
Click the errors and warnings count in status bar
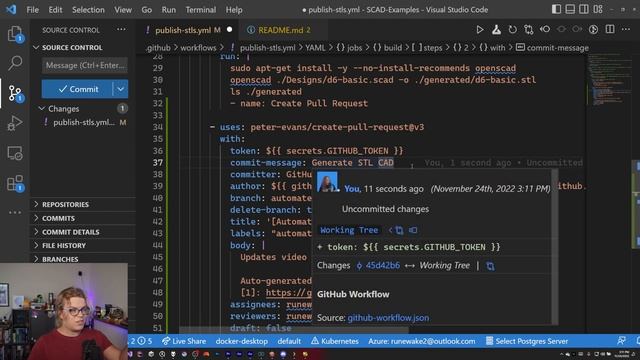pyautogui.click(x=142, y=341)
